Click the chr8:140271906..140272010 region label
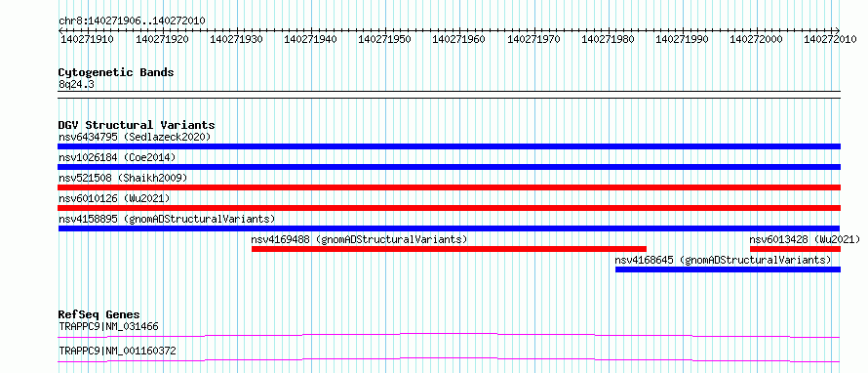868x373 pixels. [x=132, y=21]
